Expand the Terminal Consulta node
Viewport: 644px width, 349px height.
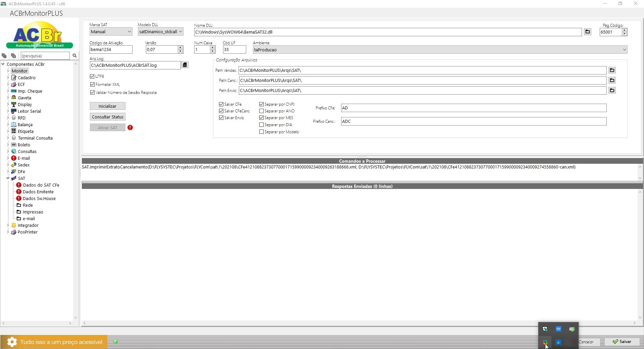(x=8, y=138)
